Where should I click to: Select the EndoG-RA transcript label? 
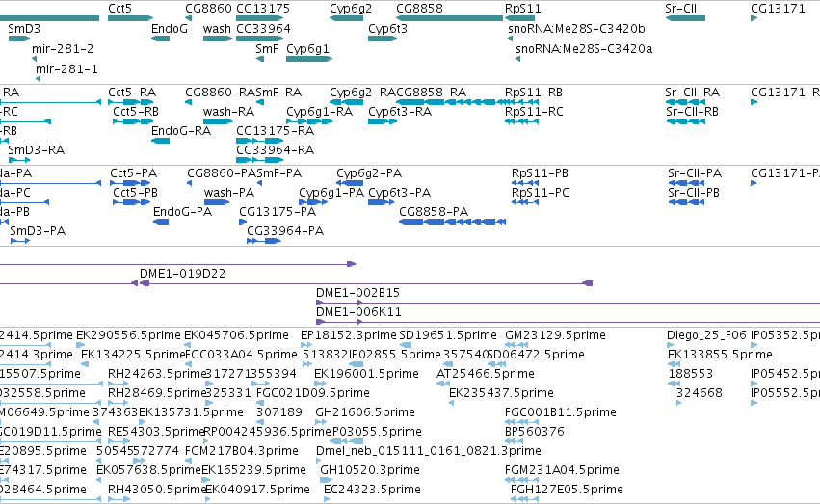pos(181,131)
